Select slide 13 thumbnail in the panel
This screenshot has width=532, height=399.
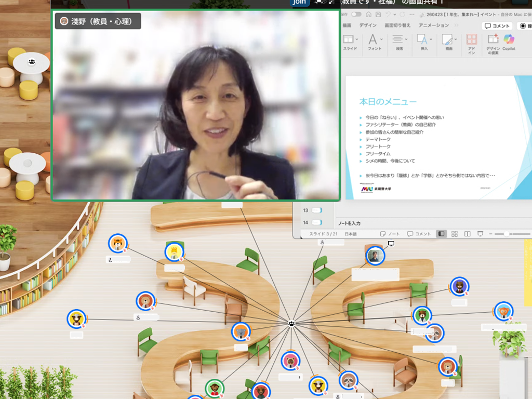click(x=315, y=210)
